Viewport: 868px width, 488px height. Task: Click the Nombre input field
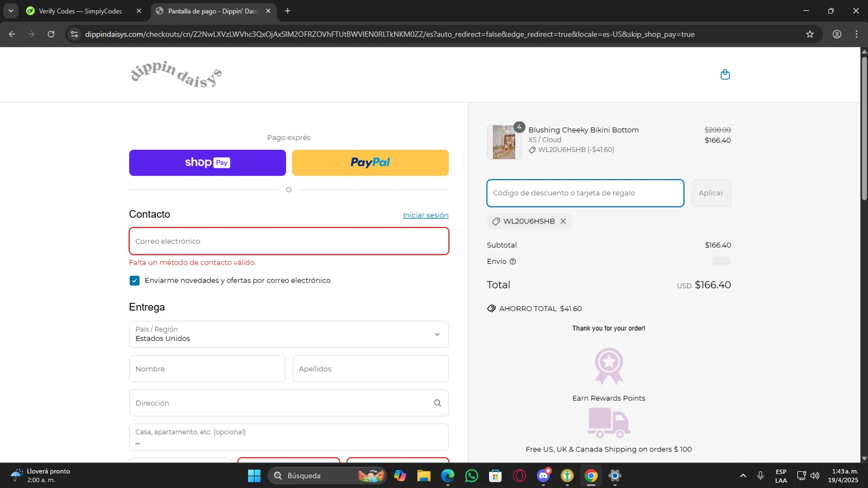coord(207,369)
